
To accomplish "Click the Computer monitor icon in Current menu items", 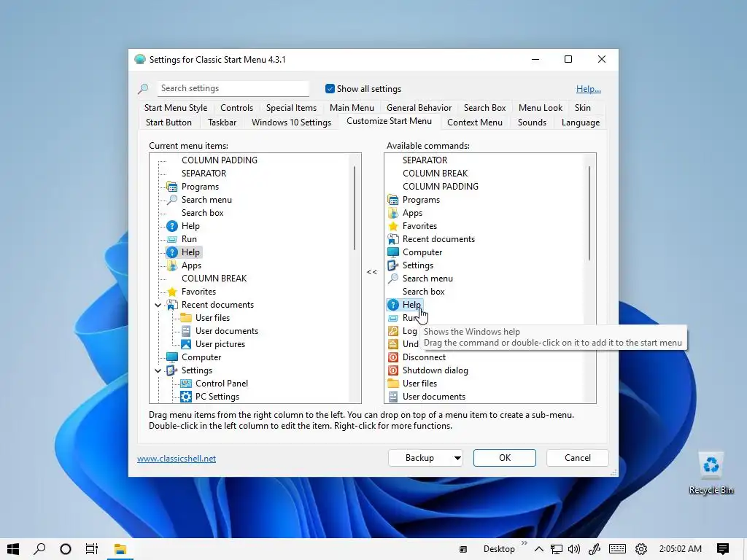I will pyautogui.click(x=172, y=357).
